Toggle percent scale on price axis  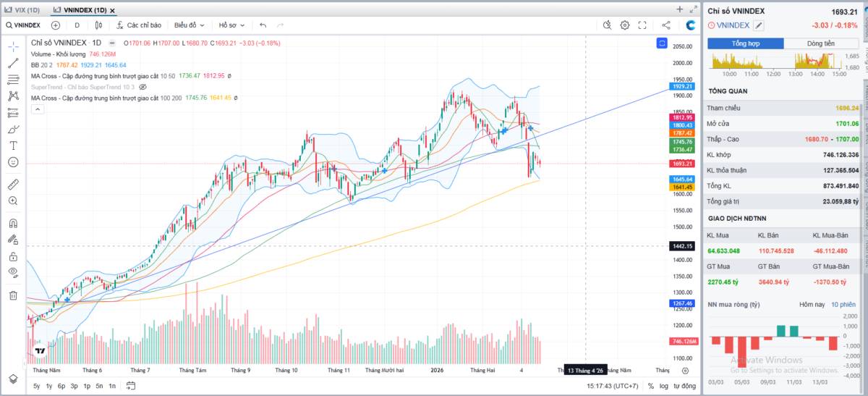coord(651,387)
